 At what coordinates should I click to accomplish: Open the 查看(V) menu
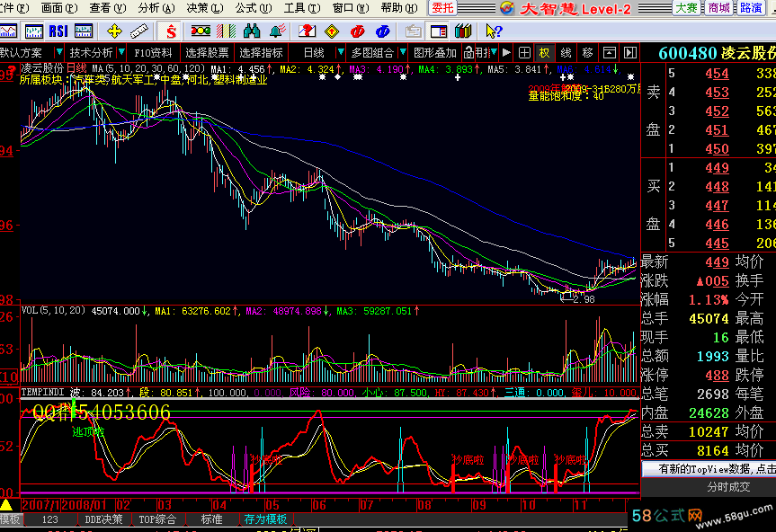point(108,8)
